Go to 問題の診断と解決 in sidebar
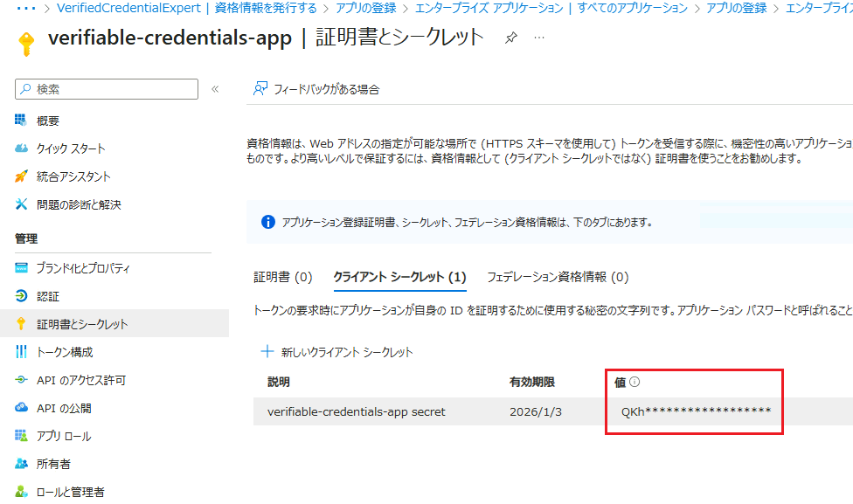Viewport: 853px width, 504px height. (x=79, y=204)
